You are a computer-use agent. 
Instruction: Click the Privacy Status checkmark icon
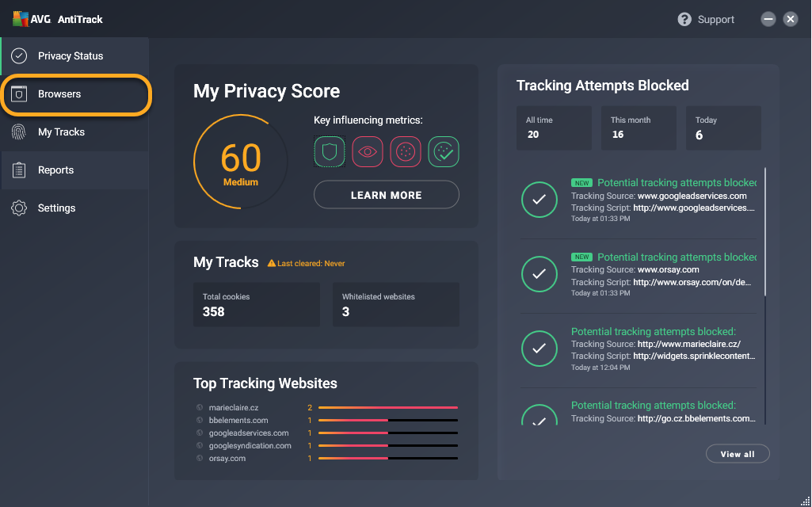coord(19,56)
